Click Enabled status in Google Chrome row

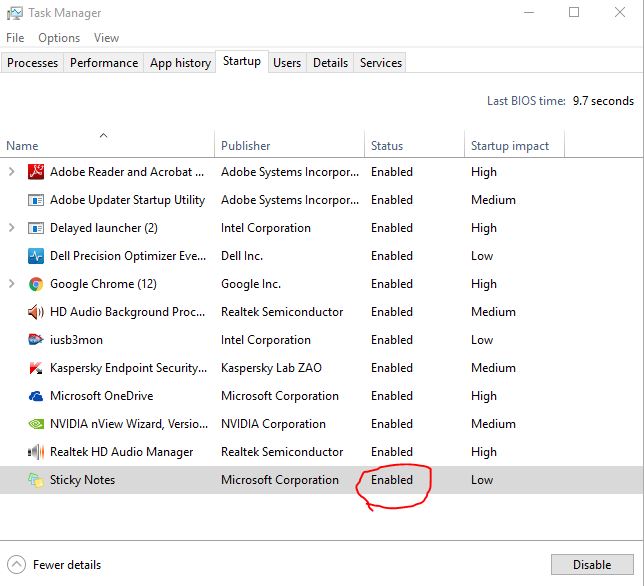coord(392,284)
